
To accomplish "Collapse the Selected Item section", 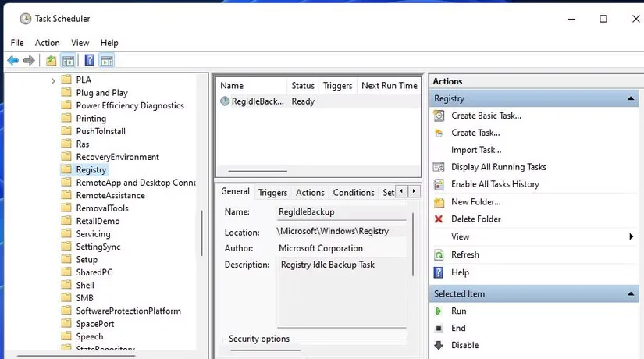I will click(630, 294).
